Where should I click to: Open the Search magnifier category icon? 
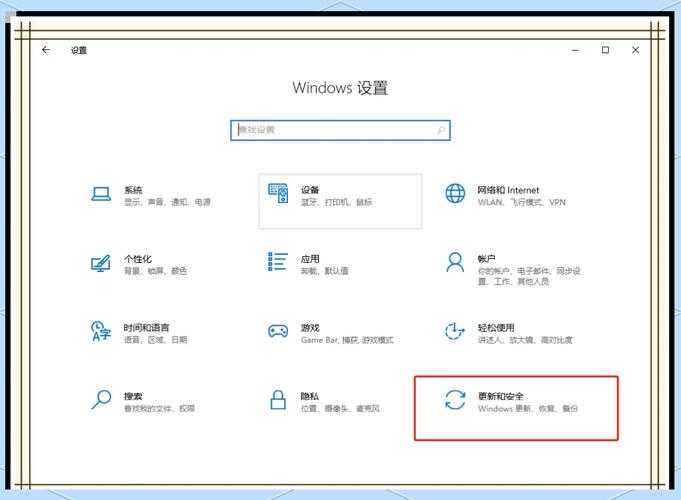[101, 399]
